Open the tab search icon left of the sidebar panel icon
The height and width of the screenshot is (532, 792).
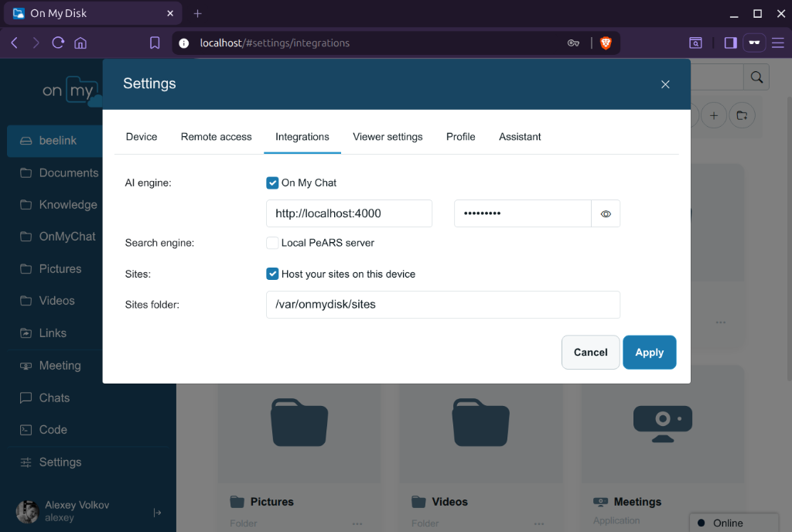pos(695,43)
